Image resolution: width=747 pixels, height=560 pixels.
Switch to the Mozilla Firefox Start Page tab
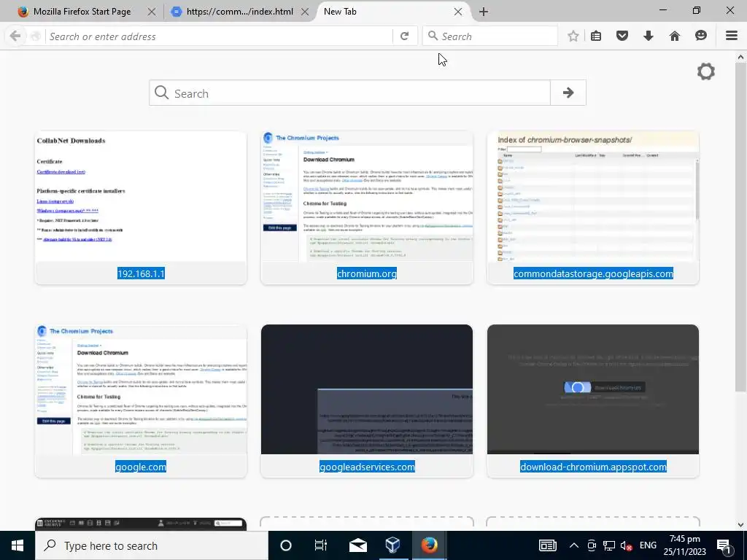pyautogui.click(x=81, y=12)
